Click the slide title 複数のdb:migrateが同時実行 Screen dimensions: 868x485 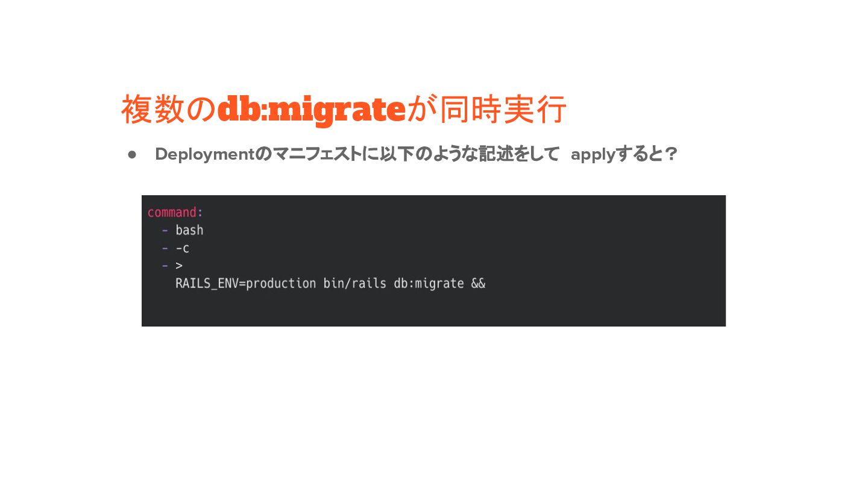[344, 110]
